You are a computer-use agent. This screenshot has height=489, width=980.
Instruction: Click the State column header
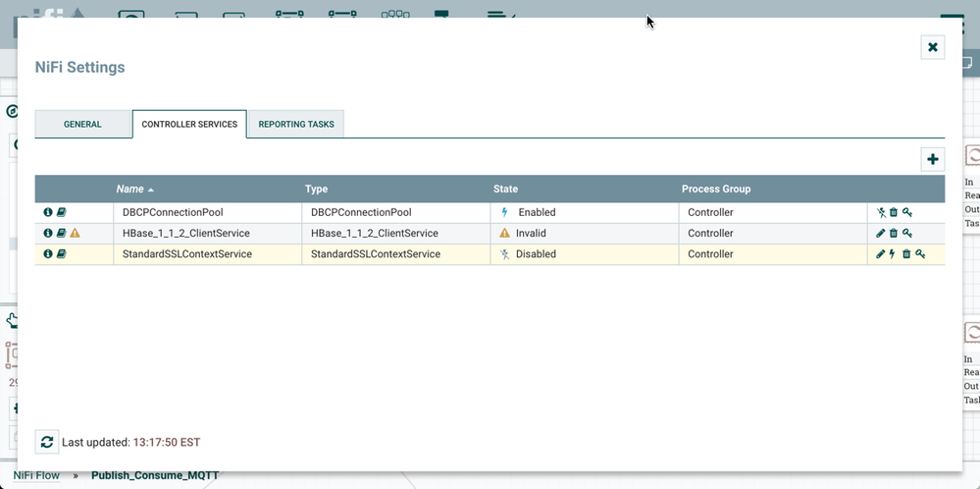click(x=505, y=189)
